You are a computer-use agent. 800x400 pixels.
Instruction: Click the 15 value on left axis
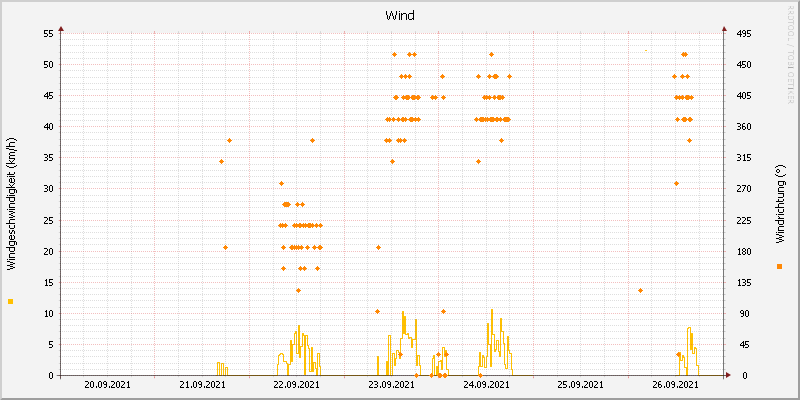click(x=48, y=283)
